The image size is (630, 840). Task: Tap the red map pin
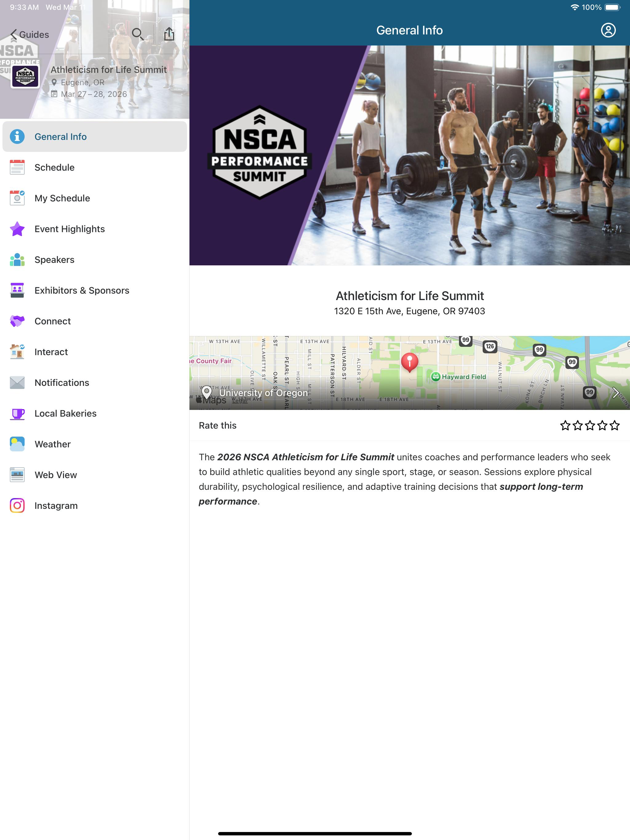click(x=410, y=362)
